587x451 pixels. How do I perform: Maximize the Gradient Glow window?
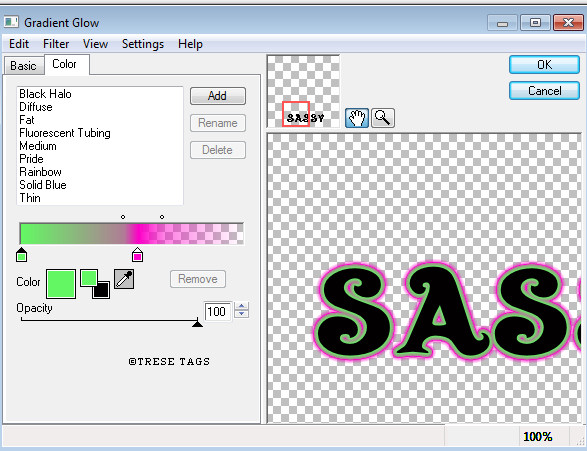535,23
